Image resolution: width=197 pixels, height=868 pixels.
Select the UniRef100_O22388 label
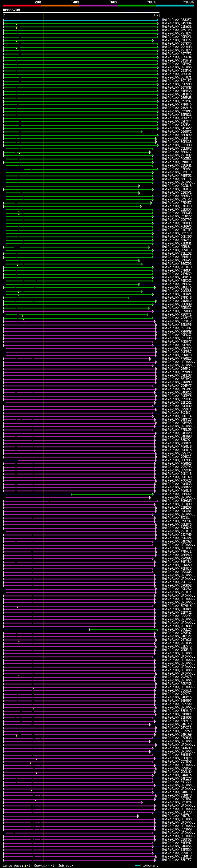pos(177,145)
